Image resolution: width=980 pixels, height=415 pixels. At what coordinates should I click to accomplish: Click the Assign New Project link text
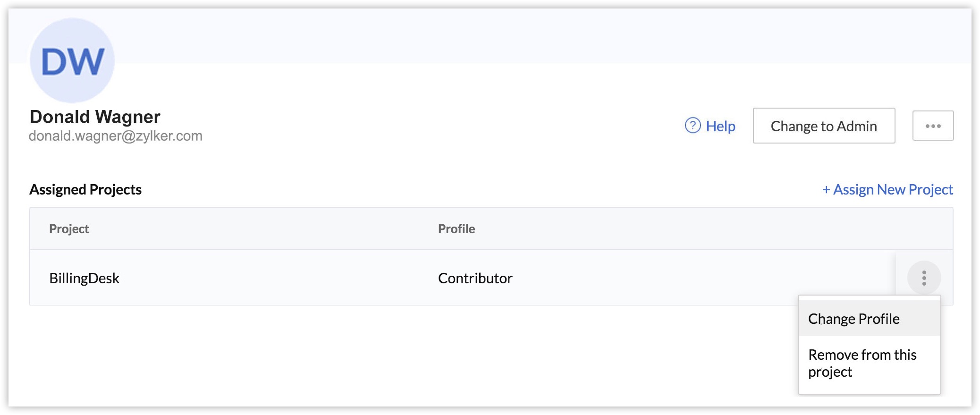pos(893,190)
